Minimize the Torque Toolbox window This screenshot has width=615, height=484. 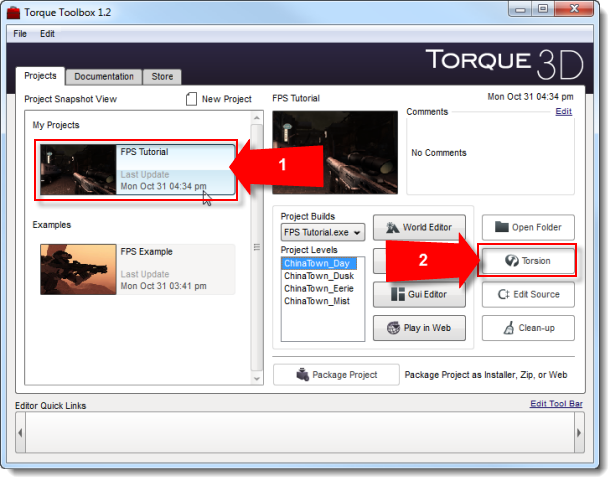pyautogui.click(x=520, y=9)
